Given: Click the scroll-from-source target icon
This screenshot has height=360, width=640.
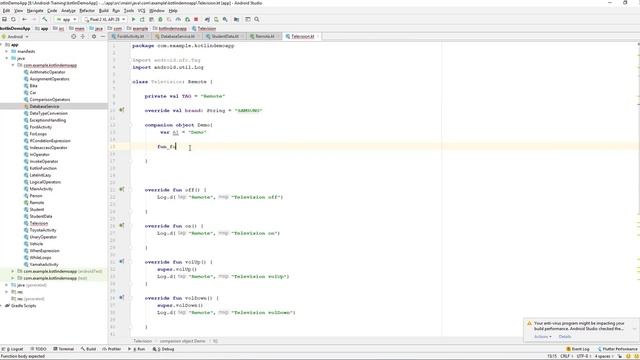Looking at the screenshot, I should [x=73, y=36].
